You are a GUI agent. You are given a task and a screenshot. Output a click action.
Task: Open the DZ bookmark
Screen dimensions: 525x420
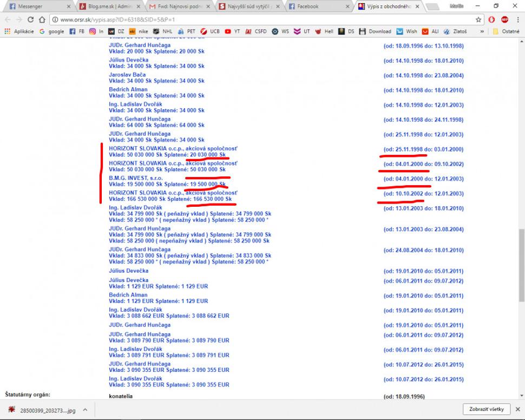116,31
